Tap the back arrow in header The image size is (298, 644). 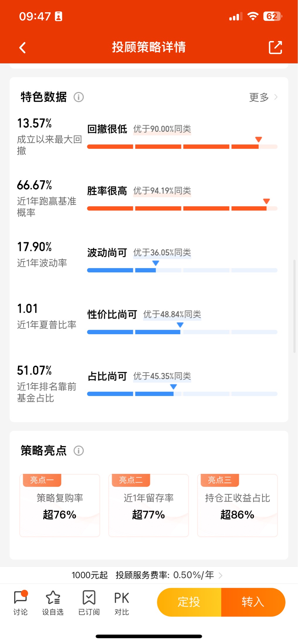(23, 47)
